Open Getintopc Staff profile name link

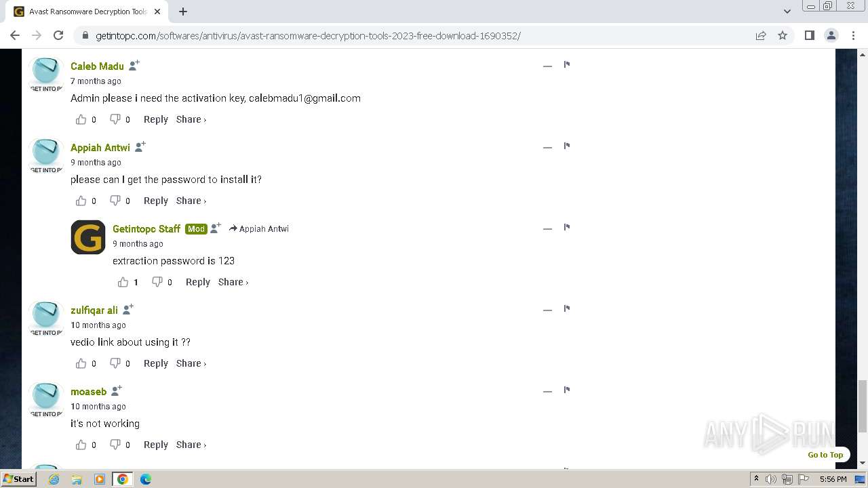(146, 228)
